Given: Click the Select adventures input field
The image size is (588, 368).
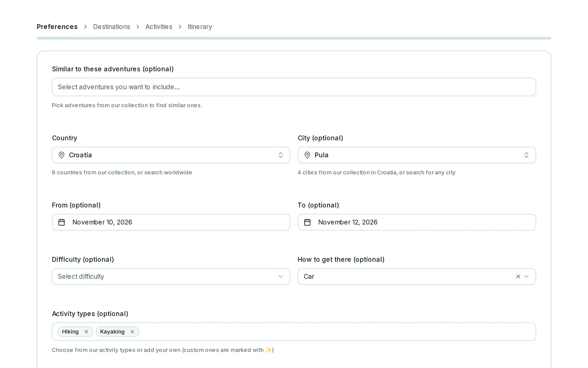Looking at the screenshot, I should click(294, 87).
